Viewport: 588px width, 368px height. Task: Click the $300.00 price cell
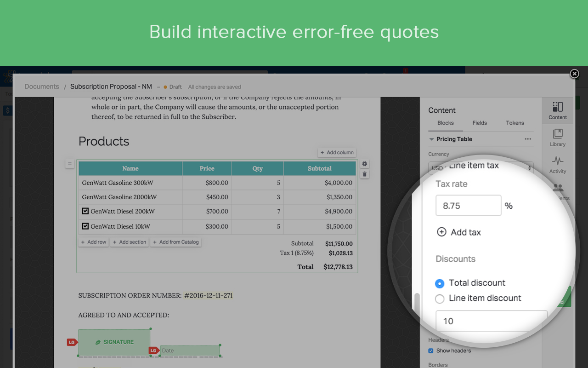(207, 226)
